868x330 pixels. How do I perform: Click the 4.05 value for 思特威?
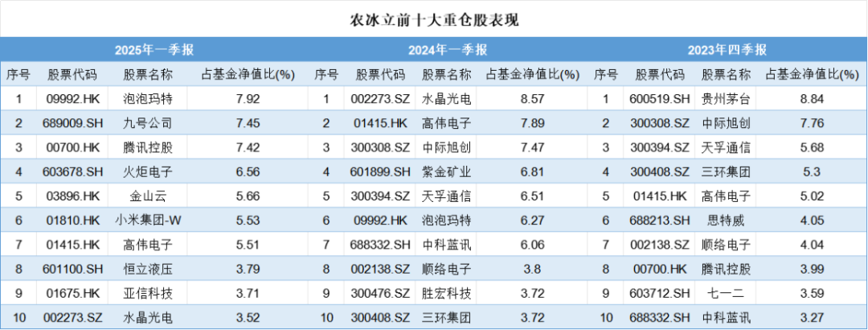click(812, 221)
